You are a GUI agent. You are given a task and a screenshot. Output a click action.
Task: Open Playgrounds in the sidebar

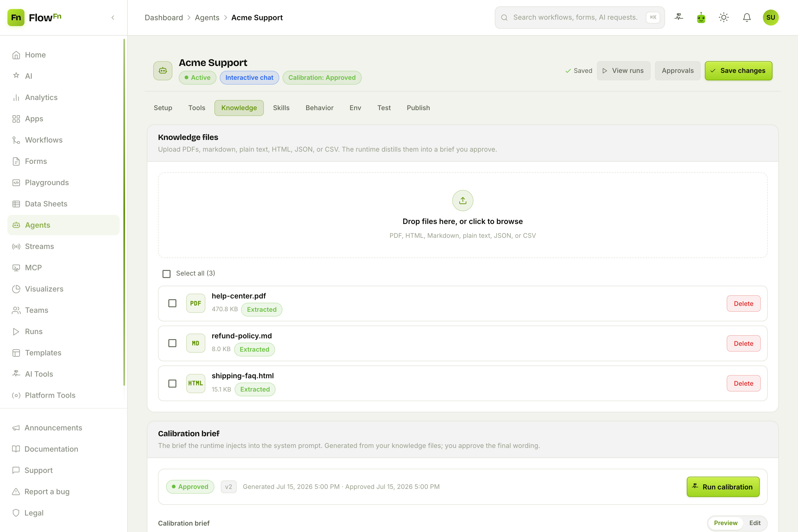click(x=64, y=182)
